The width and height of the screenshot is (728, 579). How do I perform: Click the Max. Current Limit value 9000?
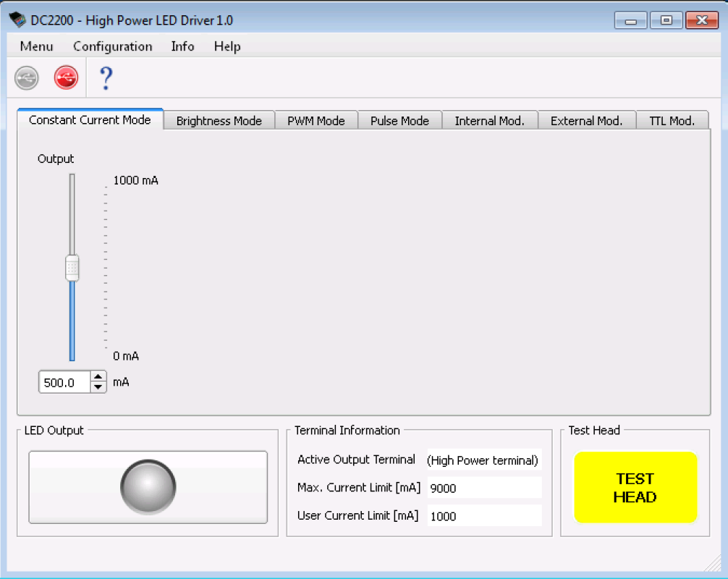[x=484, y=488]
